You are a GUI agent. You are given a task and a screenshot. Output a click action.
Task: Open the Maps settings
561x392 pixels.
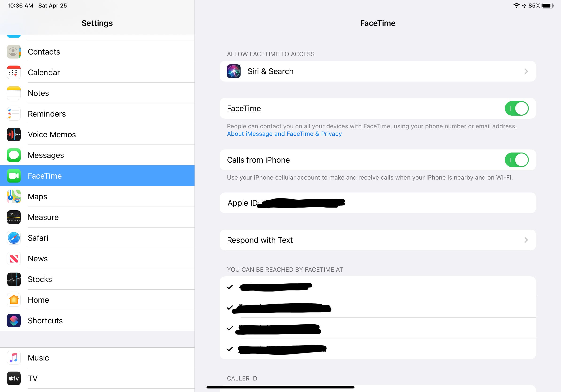coord(97,196)
